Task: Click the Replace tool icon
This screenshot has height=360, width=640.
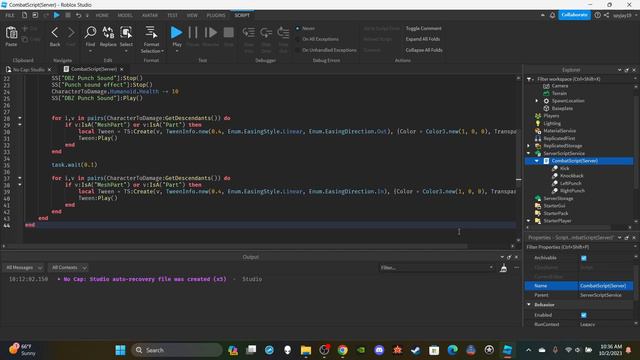Action: pyautogui.click(x=108, y=33)
